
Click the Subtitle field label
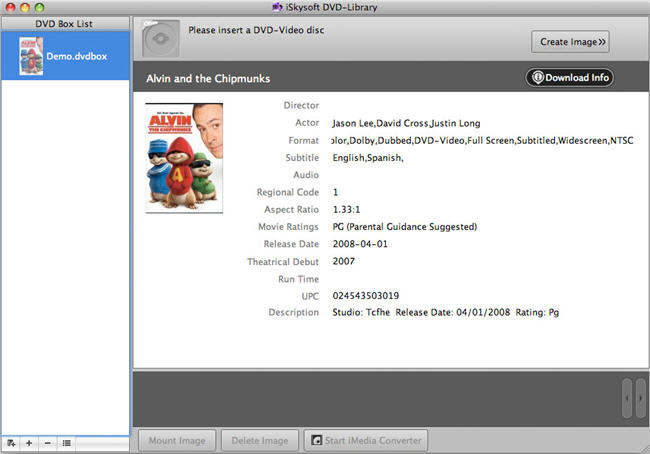(302, 158)
